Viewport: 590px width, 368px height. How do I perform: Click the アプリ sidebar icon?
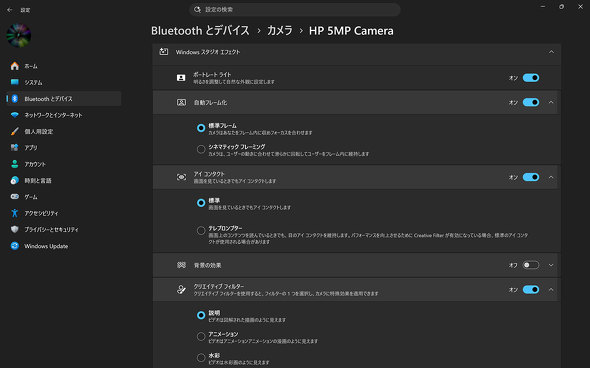coord(15,148)
